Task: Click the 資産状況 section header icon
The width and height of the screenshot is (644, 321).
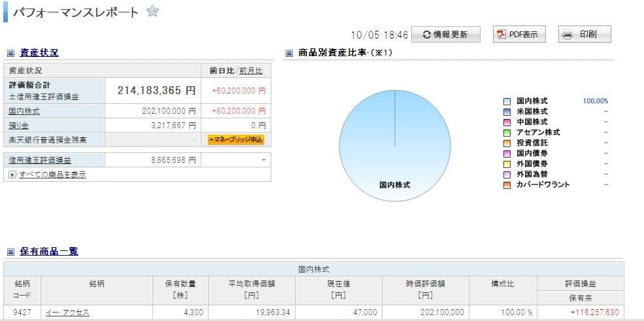Action: coord(11,54)
